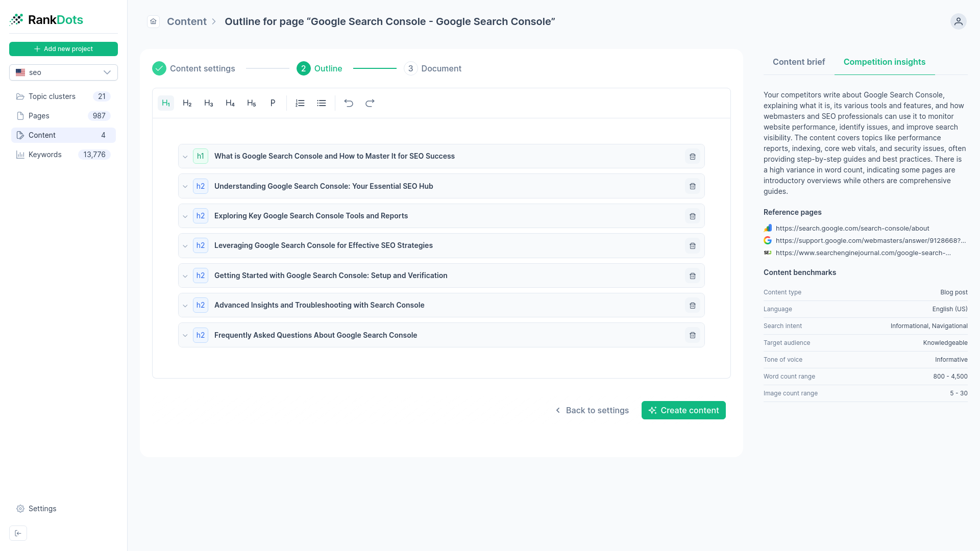Click the ordered list icon
The height and width of the screenshot is (551, 980).
click(x=300, y=103)
